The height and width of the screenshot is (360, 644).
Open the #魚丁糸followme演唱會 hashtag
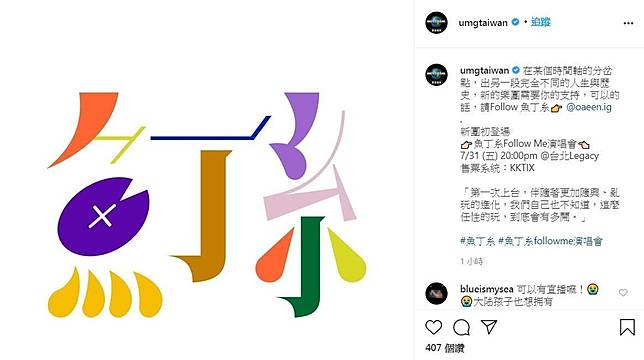[550, 241]
